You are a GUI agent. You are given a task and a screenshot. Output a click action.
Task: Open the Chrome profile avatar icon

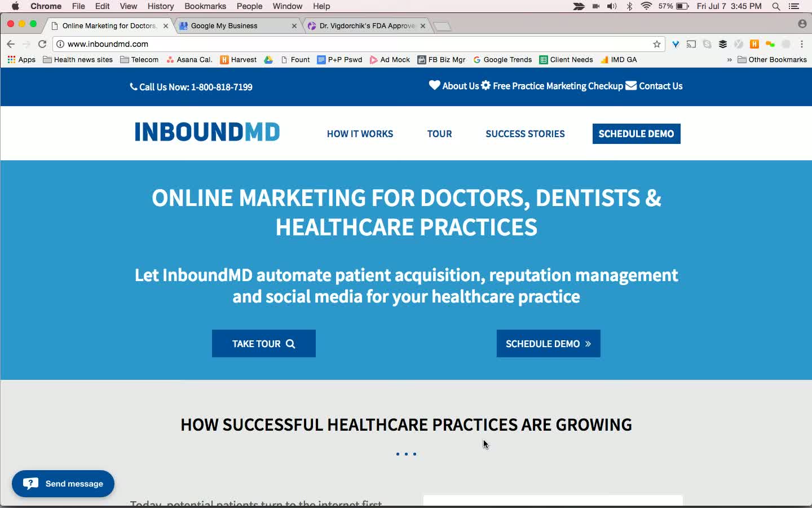pyautogui.click(x=802, y=24)
